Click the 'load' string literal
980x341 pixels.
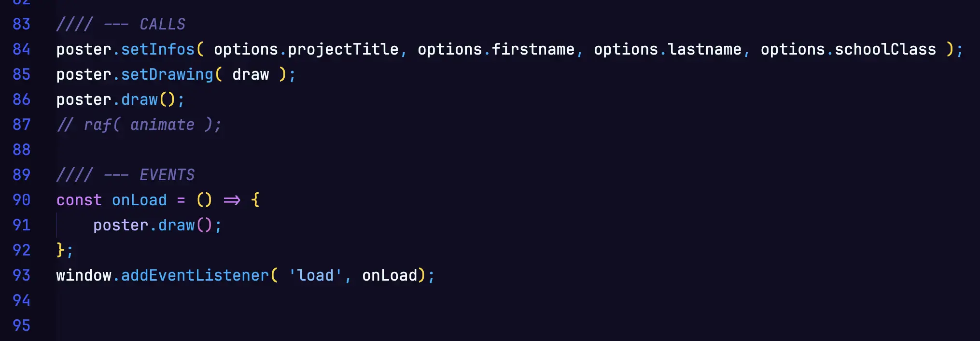[x=315, y=275]
